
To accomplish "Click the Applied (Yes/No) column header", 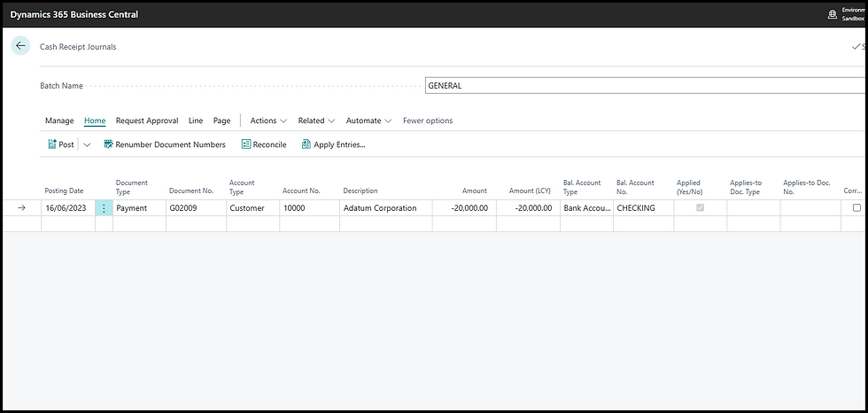I will (x=689, y=187).
